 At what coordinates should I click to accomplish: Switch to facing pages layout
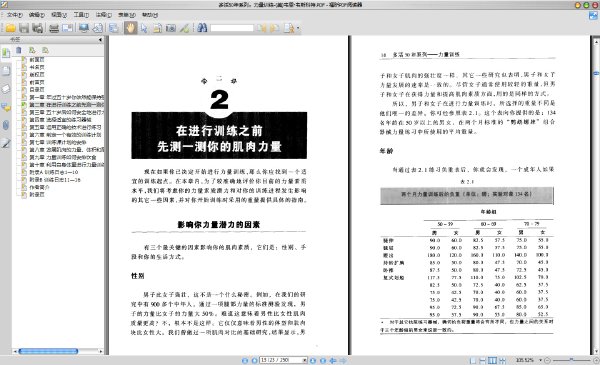pyautogui.click(x=492, y=360)
